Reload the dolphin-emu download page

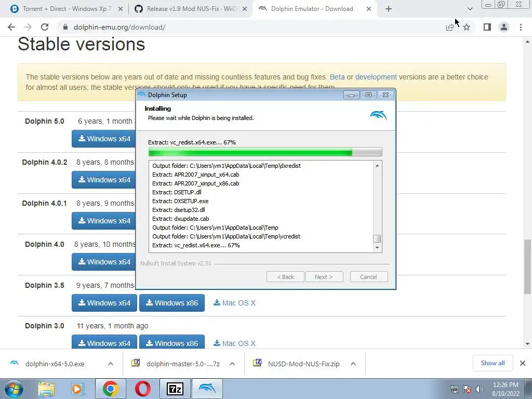pos(45,27)
